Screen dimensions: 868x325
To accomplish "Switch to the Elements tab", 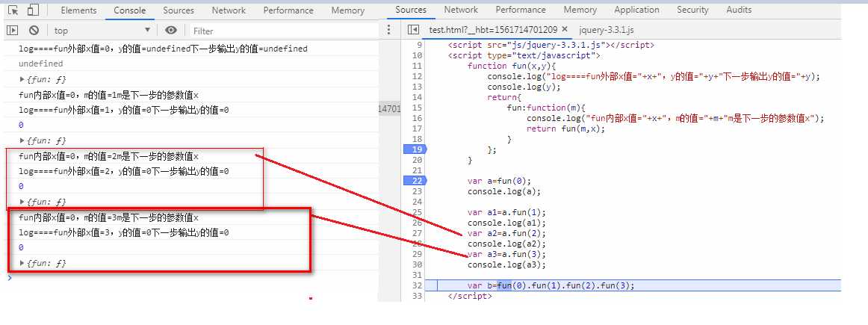I will point(78,10).
